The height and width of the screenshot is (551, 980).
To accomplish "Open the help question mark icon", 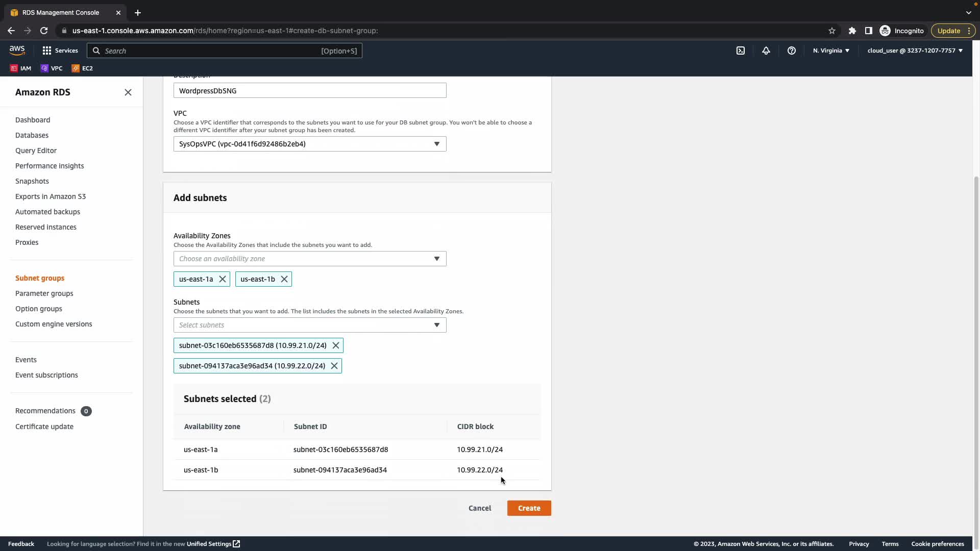I will tap(792, 51).
